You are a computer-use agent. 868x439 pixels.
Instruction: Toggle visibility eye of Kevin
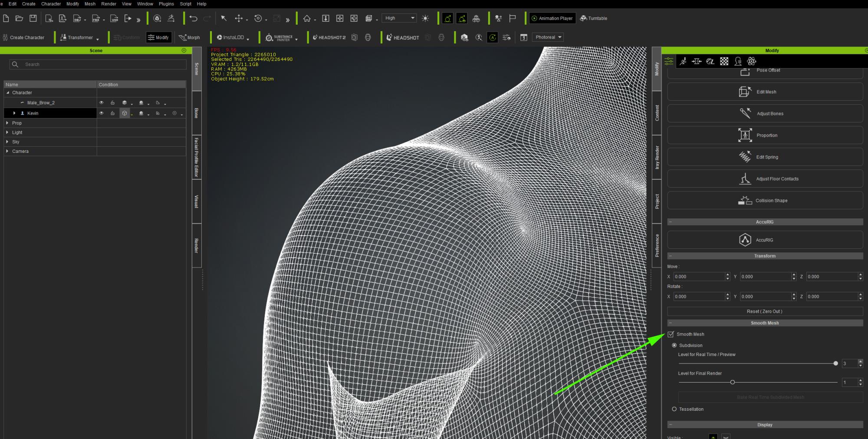click(x=102, y=113)
